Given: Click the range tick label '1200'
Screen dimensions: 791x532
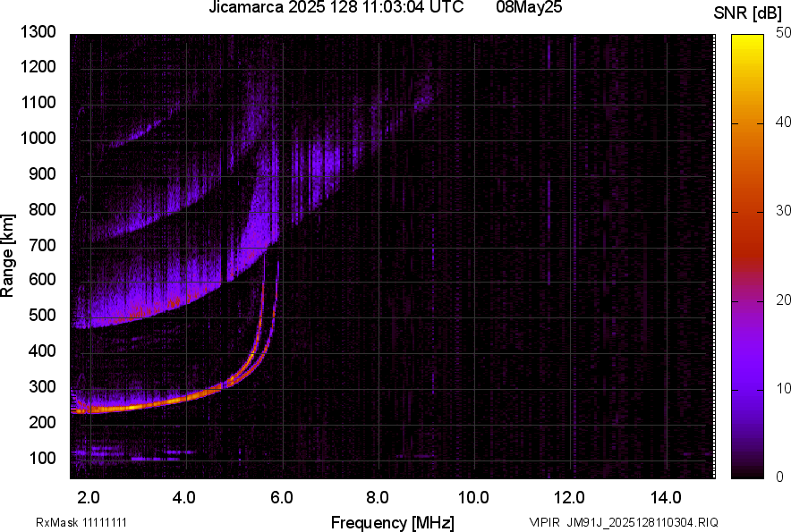Looking at the screenshot, I should 38,66.
